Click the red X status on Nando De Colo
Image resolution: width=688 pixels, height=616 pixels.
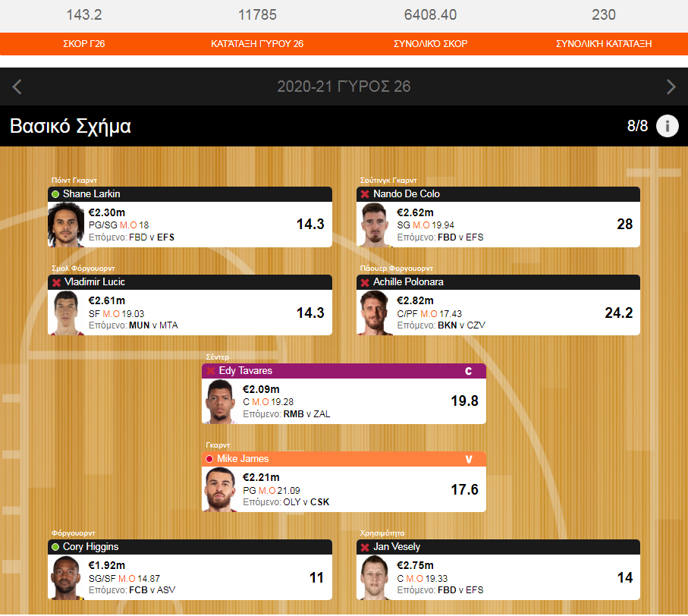click(365, 194)
